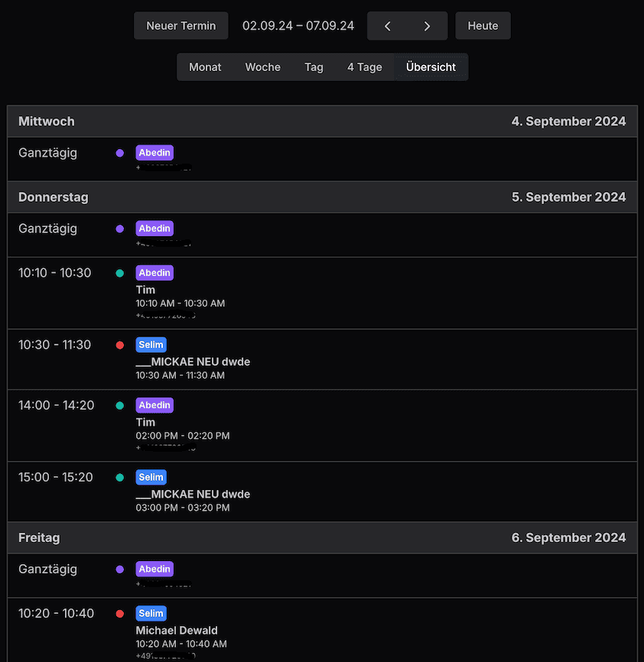Click the teal dot at 15:00 - 15:20
This screenshot has width=644, height=662.
point(119,477)
